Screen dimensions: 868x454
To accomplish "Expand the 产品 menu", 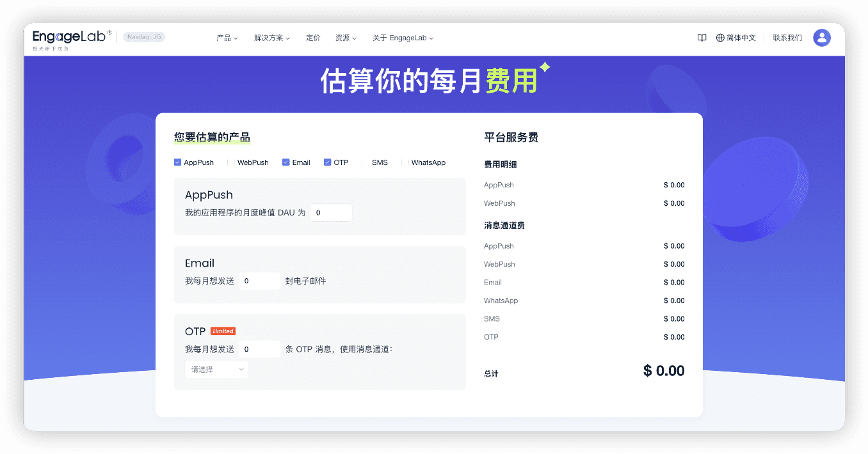I will click(x=227, y=38).
